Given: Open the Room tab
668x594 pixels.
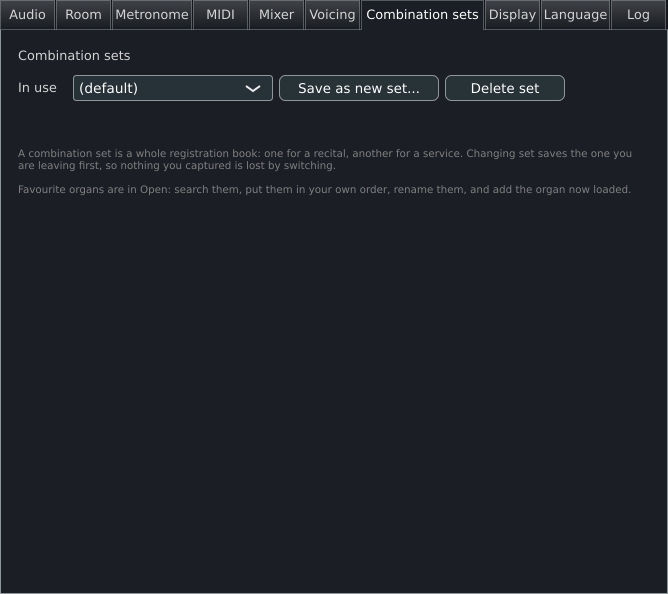Looking at the screenshot, I should pos(83,15).
